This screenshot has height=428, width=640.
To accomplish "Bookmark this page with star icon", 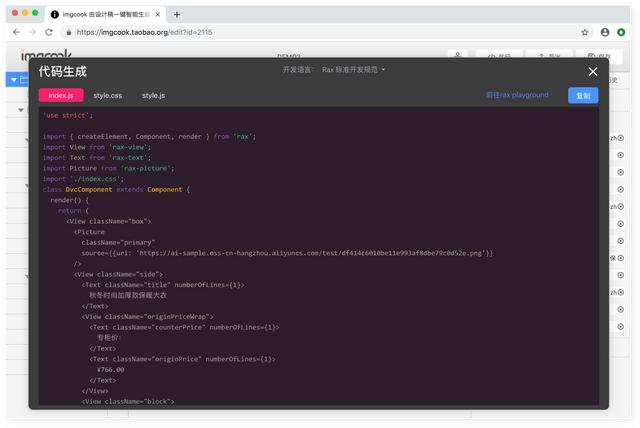I will click(x=585, y=32).
